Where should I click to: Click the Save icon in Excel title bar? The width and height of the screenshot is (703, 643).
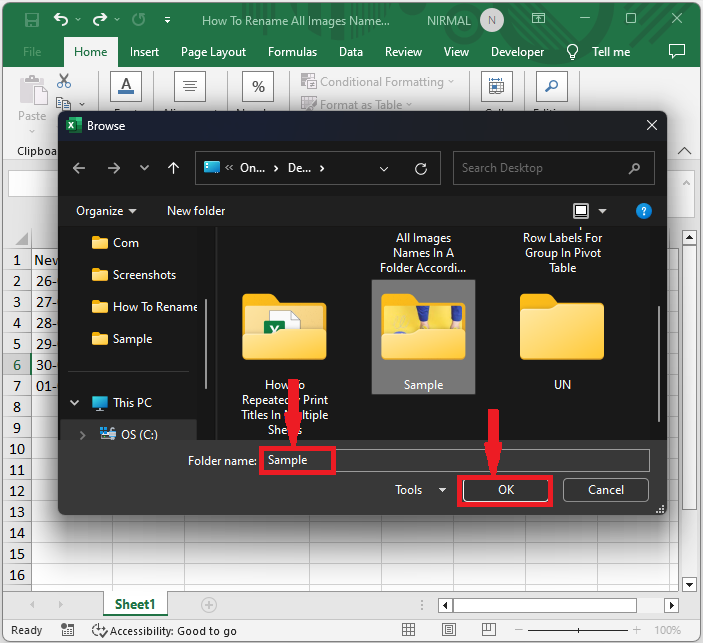31,20
